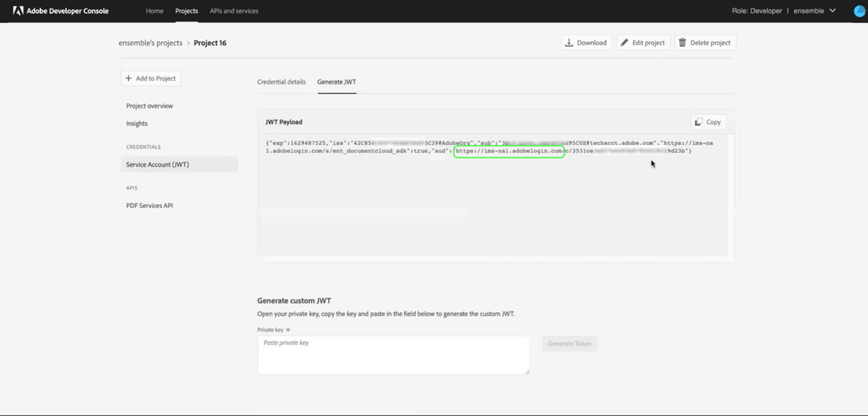
Task: Open the Projects menu
Action: coord(187,11)
